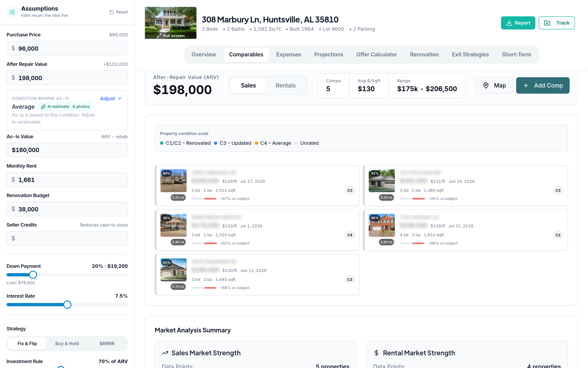Click the C4 badge on the 1,320 sqft comp
Image resolution: width=588 pixels, height=368 pixels.
350,235
